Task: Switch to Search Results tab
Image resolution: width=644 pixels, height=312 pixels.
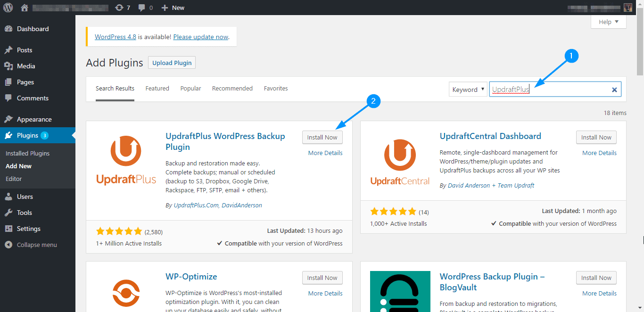Action: [115, 88]
